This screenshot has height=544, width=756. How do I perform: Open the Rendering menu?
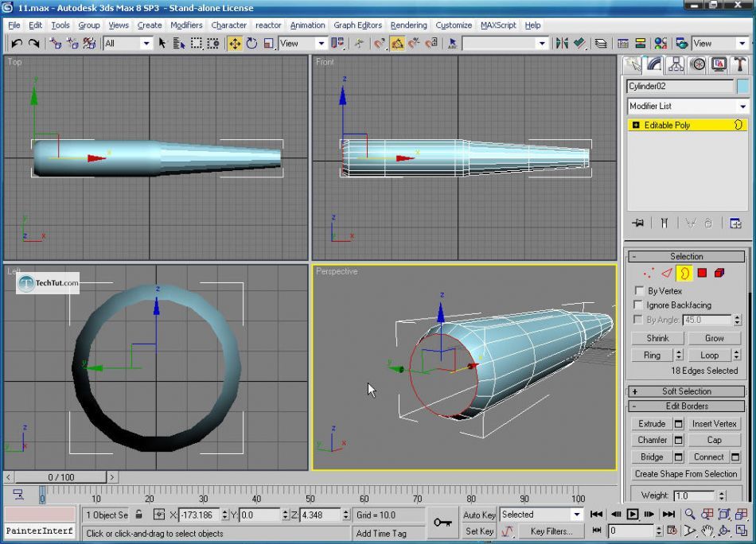point(408,25)
